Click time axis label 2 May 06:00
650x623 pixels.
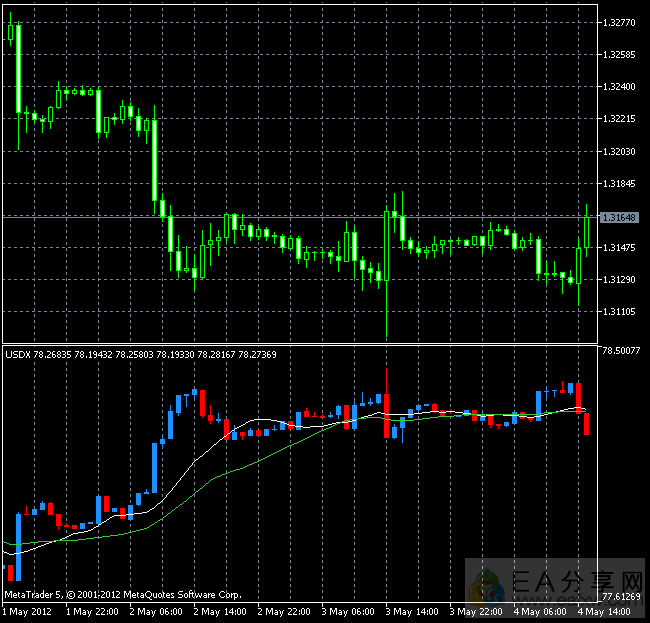click(156, 612)
